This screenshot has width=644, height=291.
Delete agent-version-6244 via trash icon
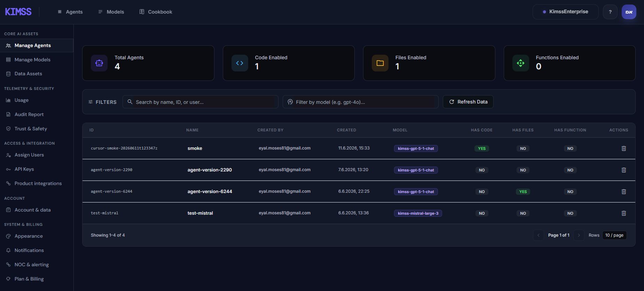[623, 192]
